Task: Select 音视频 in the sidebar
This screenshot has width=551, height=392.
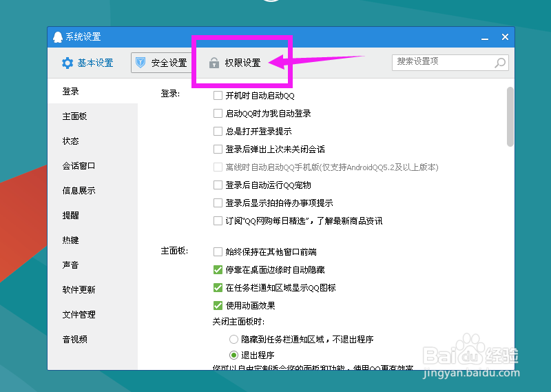Action: click(93, 339)
